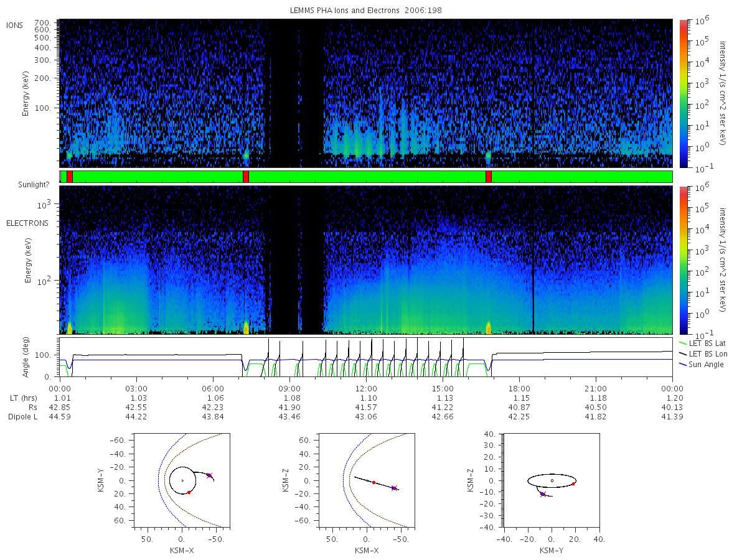Image resolution: width=747 pixels, height=560 pixels.
Task: Click the ELECTRONS panel label
Action: point(27,223)
